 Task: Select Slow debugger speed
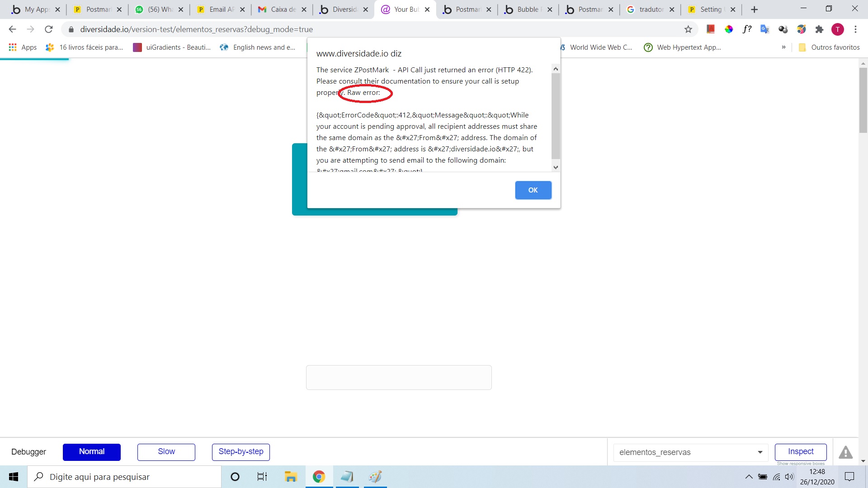point(166,452)
